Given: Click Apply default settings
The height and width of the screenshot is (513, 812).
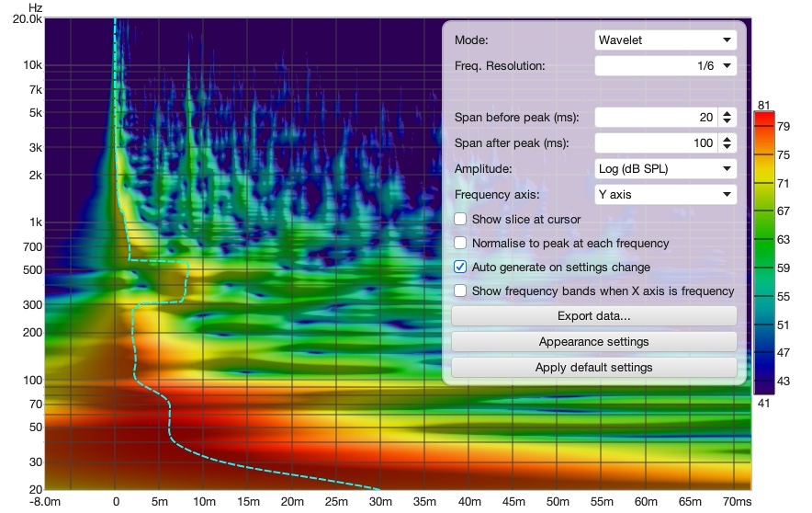Looking at the screenshot, I should (594, 368).
